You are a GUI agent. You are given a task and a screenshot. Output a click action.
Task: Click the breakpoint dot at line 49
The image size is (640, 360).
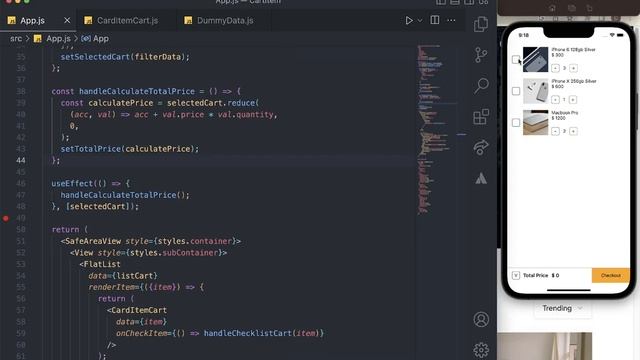coord(6,218)
